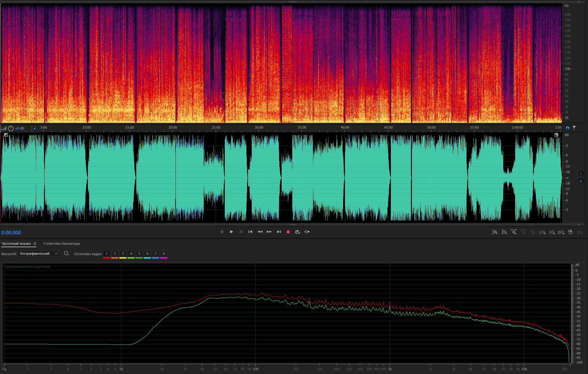Zoom to selection out point

[x=552, y=232]
